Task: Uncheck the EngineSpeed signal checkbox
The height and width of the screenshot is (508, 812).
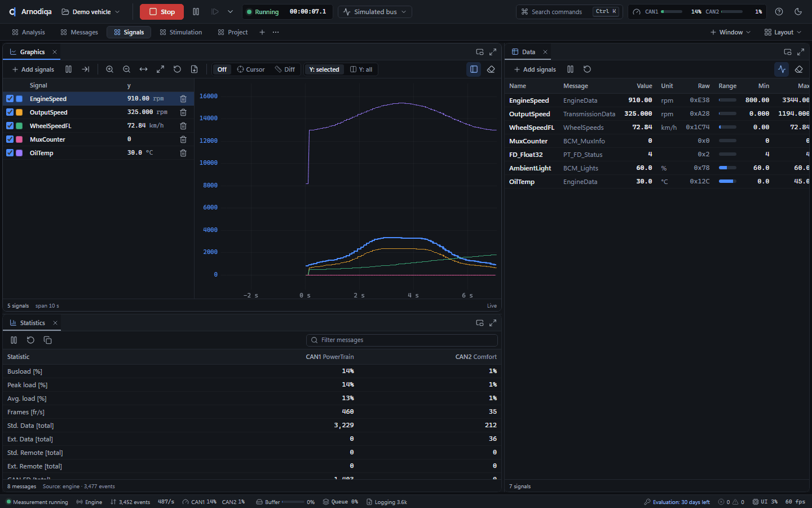Action: point(10,99)
